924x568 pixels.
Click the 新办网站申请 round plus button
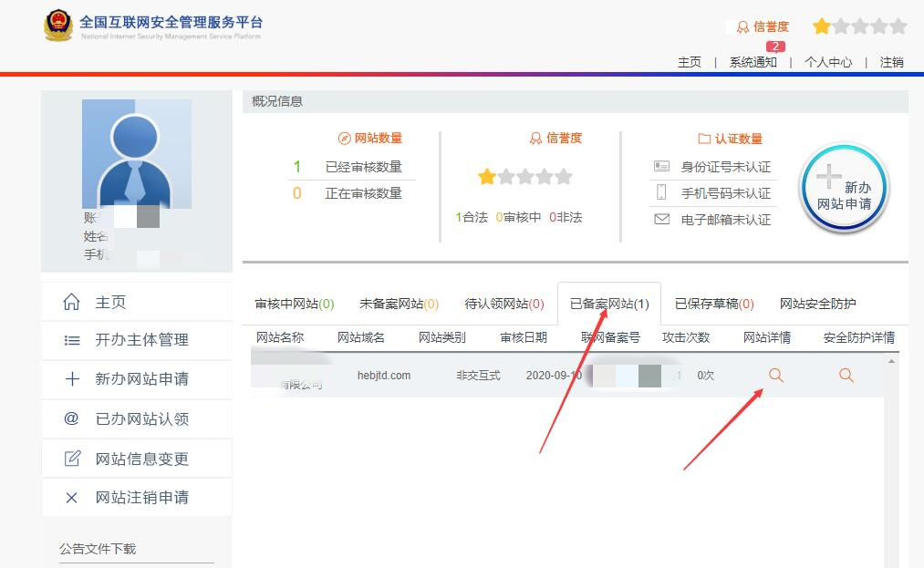click(844, 189)
